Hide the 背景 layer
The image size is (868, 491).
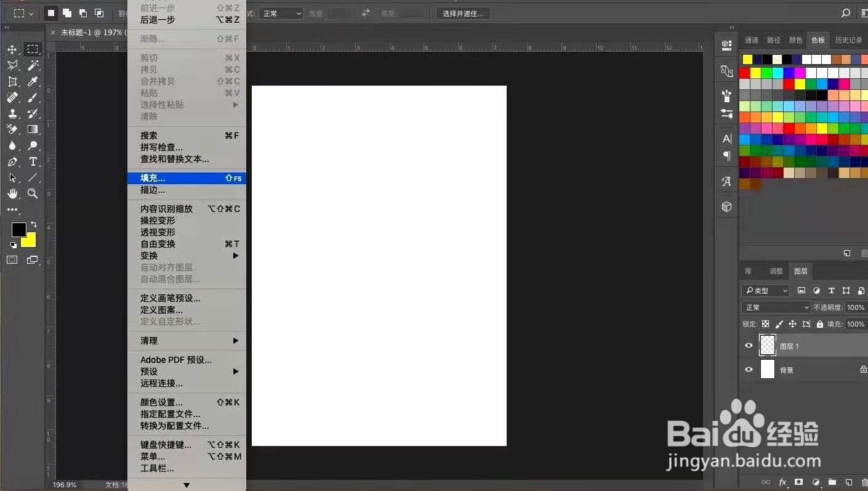tap(749, 370)
